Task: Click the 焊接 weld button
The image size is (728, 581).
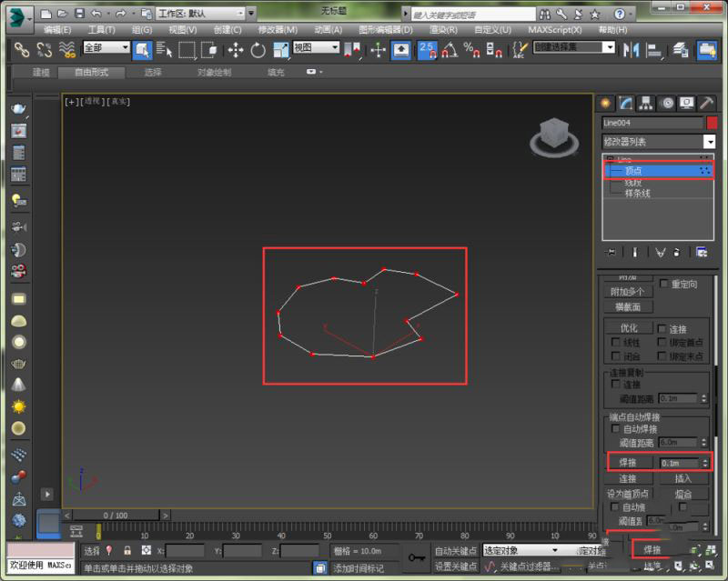Action: click(x=628, y=463)
